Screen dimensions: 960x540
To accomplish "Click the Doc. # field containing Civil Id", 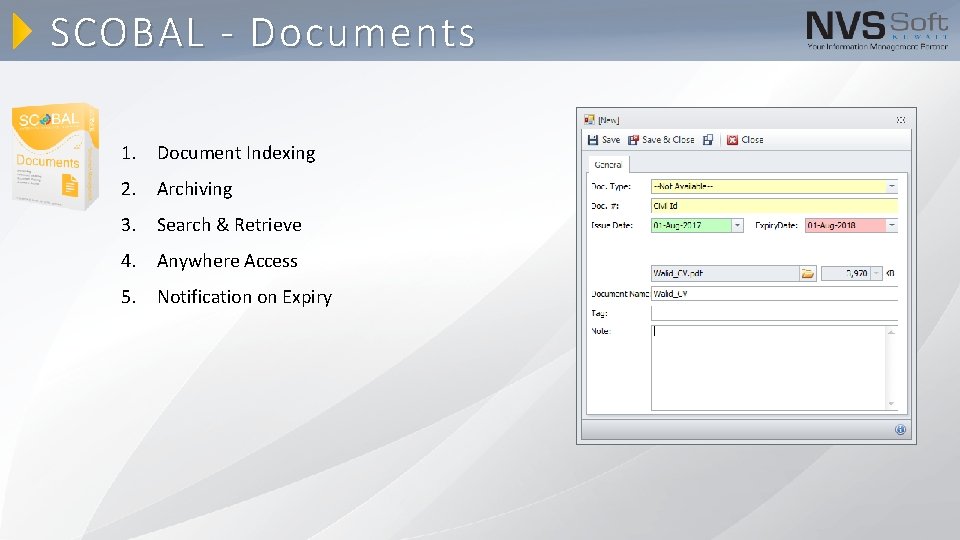I will [774, 206].
